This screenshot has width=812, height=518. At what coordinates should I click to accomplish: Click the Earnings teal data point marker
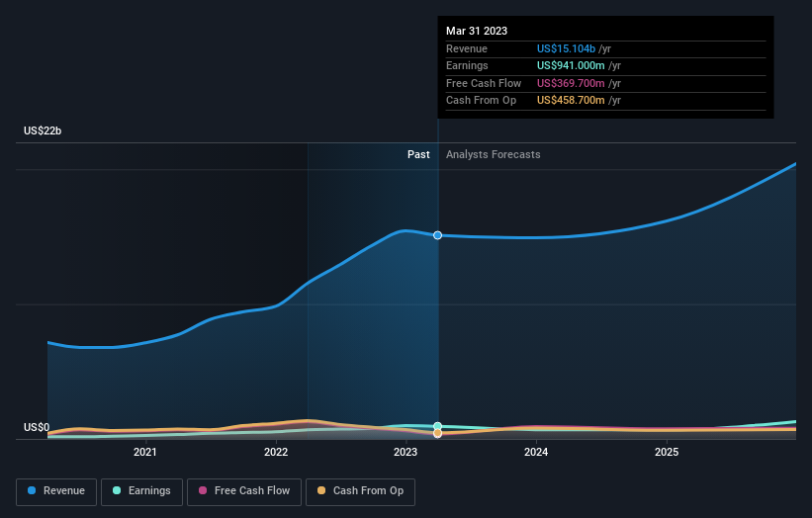(x=437, y=426)
